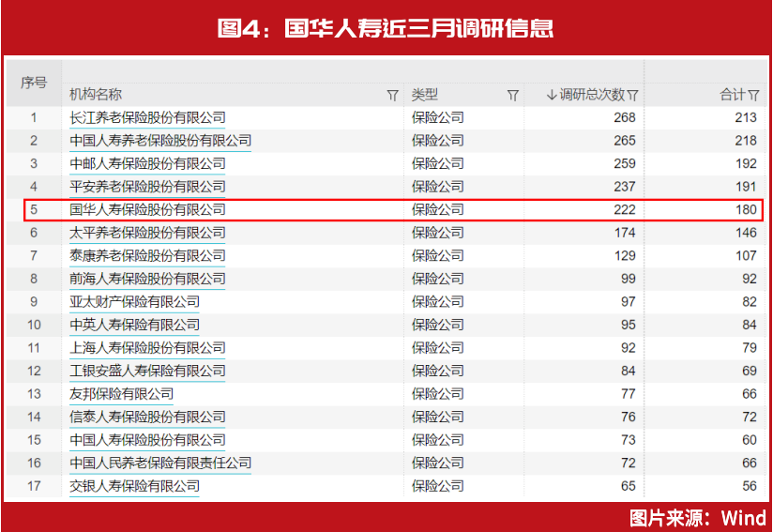Open filter on 机构名称 column
The image size is (773, 532).
[392, 95]
